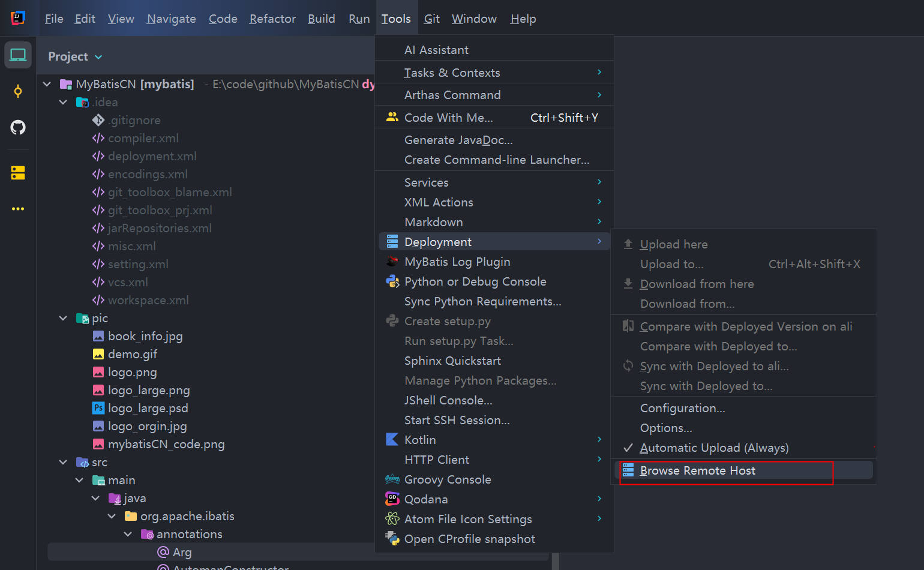Click the Code With Me people icon
Screen dimensions: 924x570
(x=392, y=117)
